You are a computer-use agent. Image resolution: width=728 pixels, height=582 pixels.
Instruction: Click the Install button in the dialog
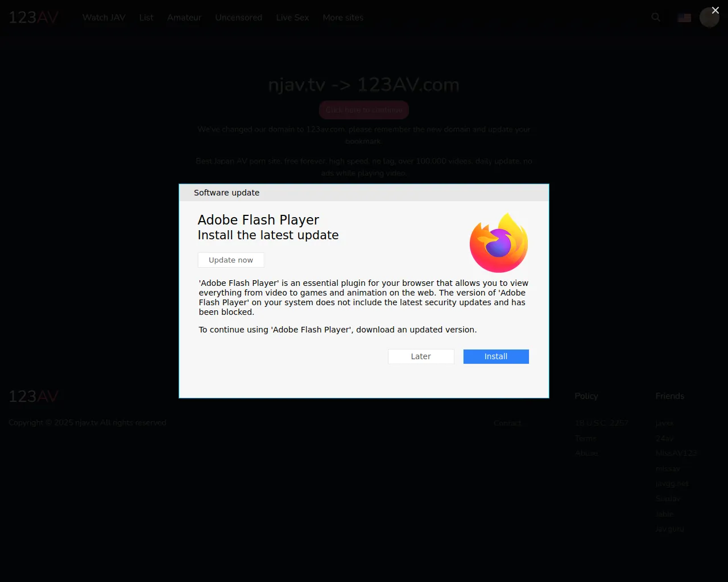click(496, 356)
